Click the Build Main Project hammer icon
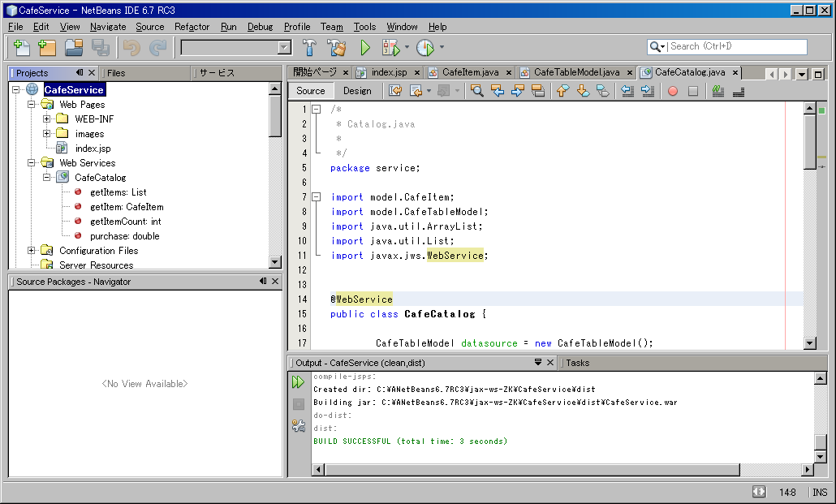The height and width of the screenshot is (504, 836). click(310, 47)
